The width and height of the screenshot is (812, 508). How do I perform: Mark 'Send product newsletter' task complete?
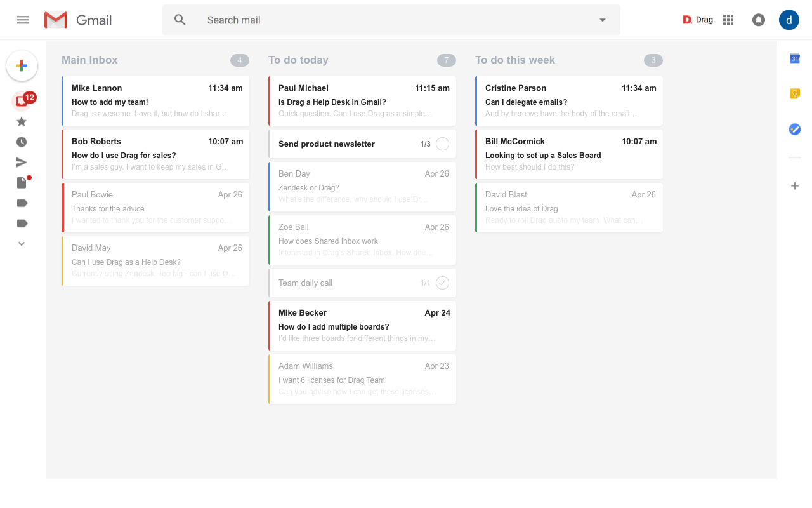(443, 144)
